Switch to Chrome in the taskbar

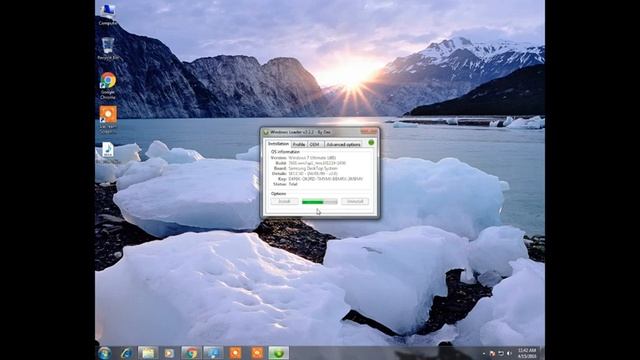point(191,353)
